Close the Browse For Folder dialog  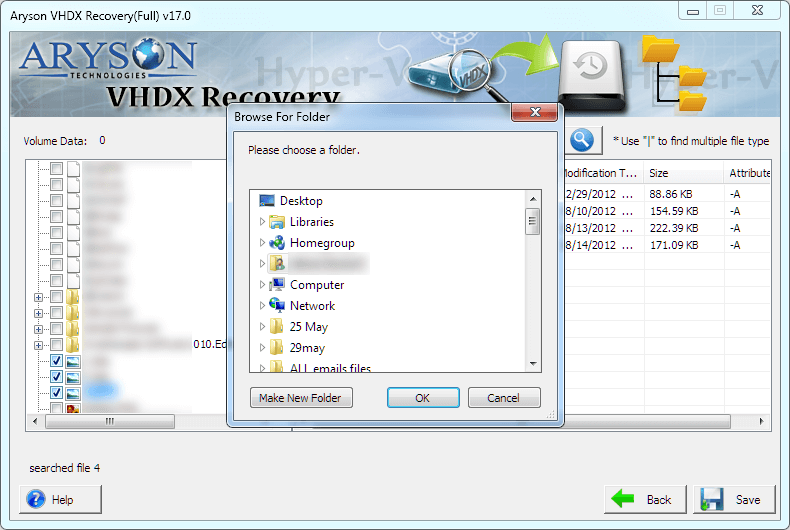pyautogui.click(x=535, y=112)
